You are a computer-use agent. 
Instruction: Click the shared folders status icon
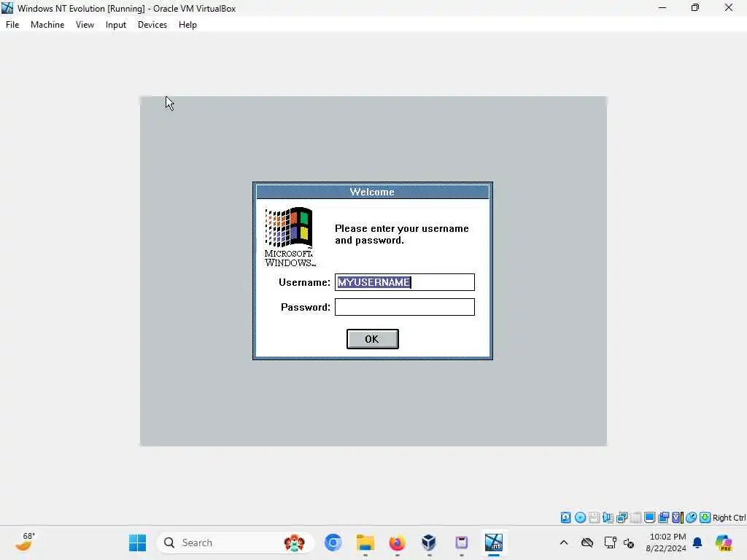663,518
